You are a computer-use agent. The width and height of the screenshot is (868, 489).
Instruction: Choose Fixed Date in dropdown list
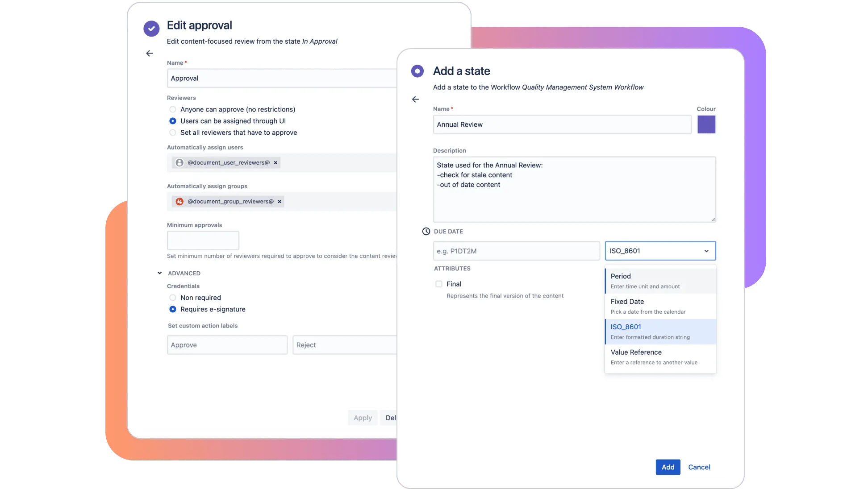coord(660,306)
